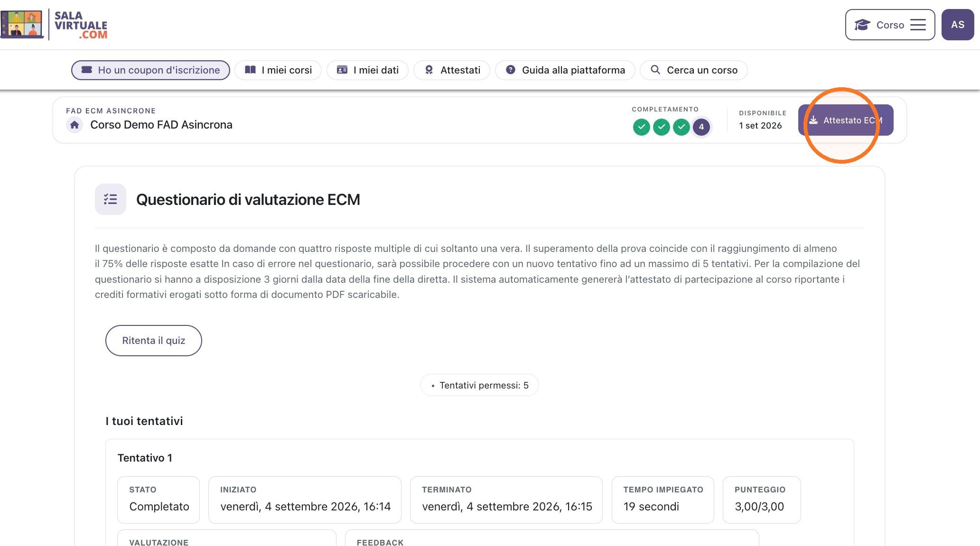Screen dimensions: 980x546
Task: Click book icon next to 'I miei corsi'
Action: [250, 70]
